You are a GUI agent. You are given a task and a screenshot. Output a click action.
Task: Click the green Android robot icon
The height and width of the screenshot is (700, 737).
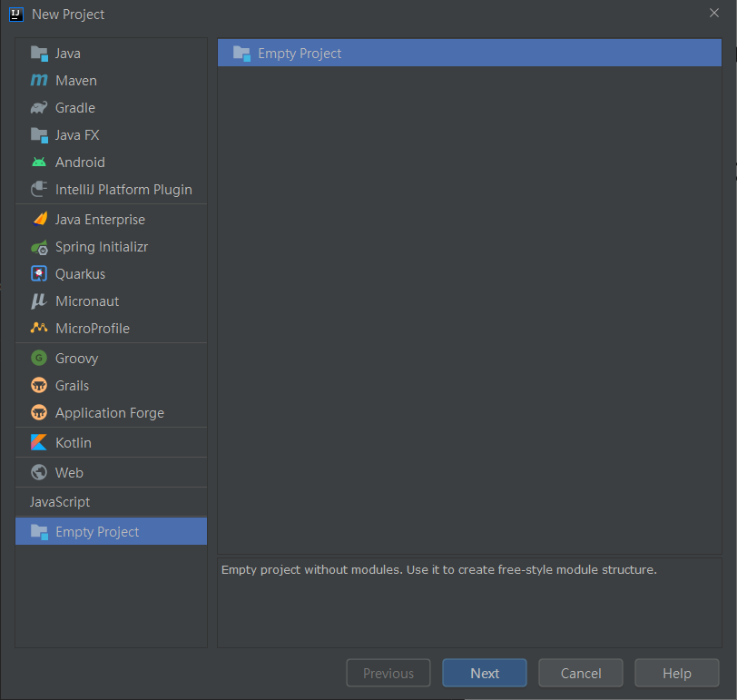coord(39,163)
